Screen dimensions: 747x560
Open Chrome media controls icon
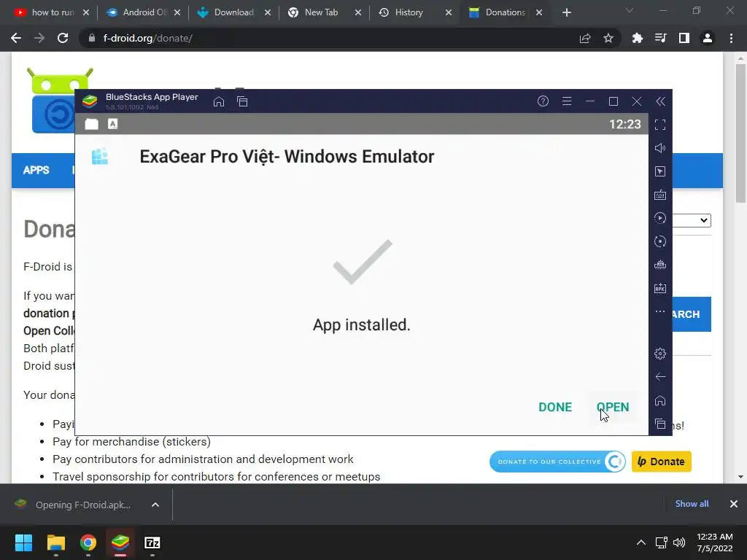coord(660,38)
